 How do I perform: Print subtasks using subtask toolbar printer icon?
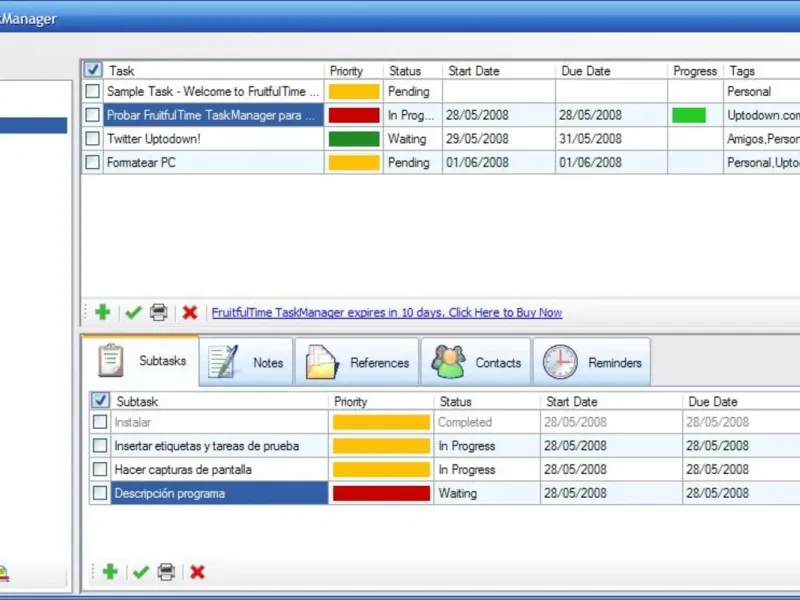tap(166, 572)
